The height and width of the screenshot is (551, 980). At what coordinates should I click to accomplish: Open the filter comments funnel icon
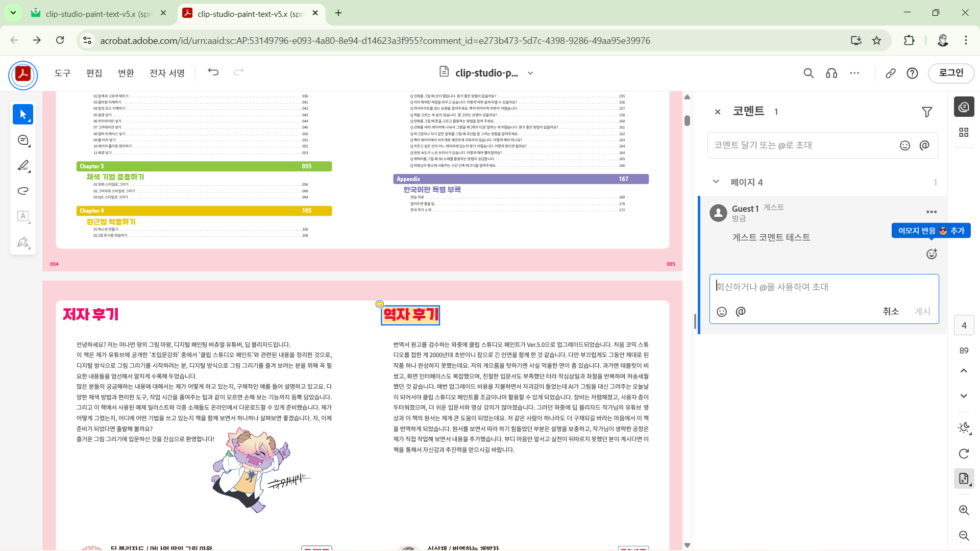click(x=927, y=112)
